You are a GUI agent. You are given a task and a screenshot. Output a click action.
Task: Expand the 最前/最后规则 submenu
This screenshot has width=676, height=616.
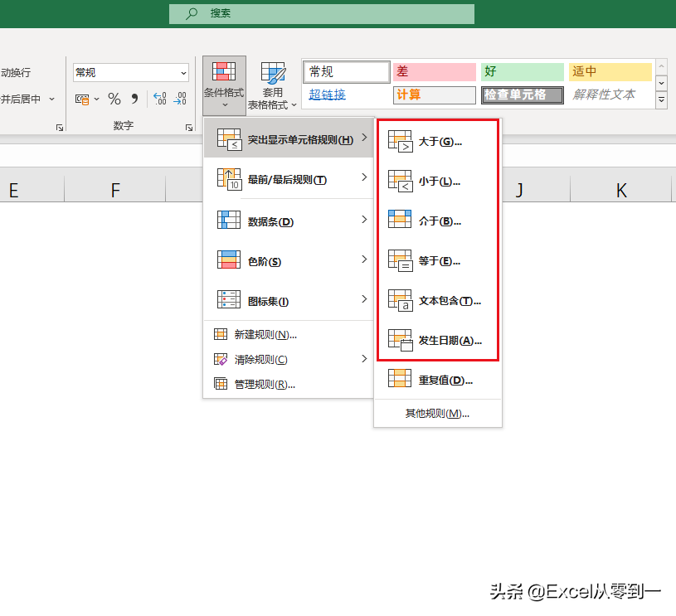point(286,179)
